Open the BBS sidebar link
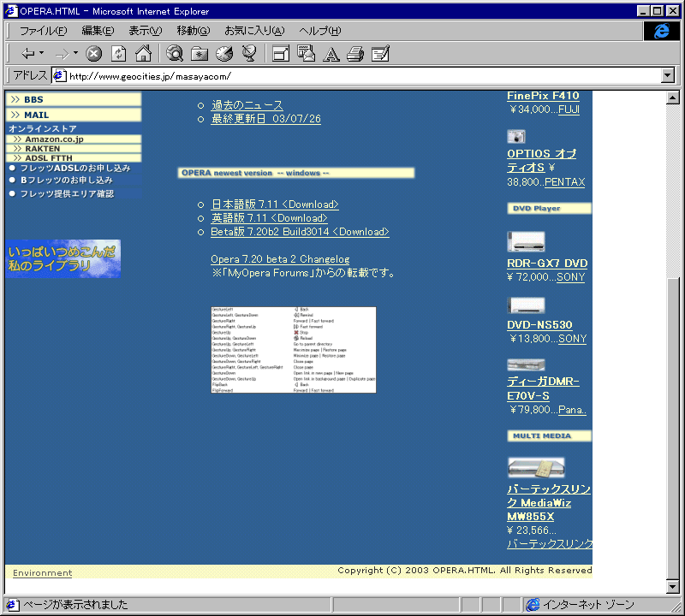The image size is (685, 616). pos(74,99)
